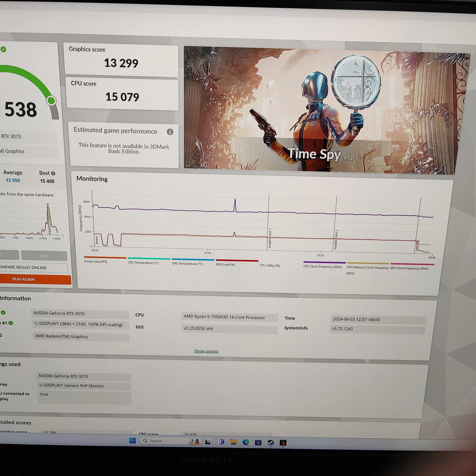The image size is (476, 476).
Task: Click the green dot on score gauge
Action: 51,100
